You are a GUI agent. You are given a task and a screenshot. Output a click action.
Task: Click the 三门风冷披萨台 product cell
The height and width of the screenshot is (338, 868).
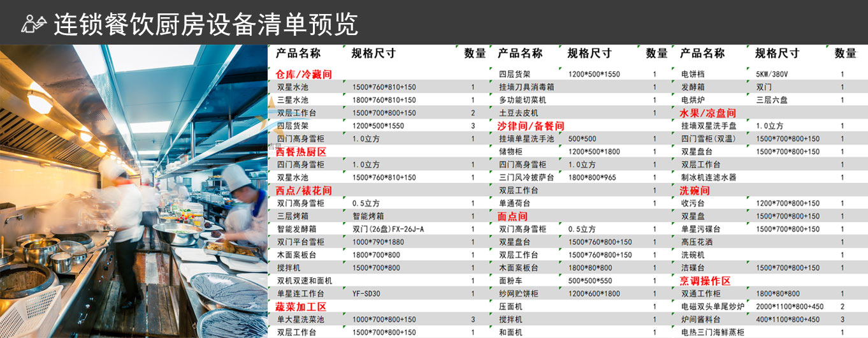[526, 177]
